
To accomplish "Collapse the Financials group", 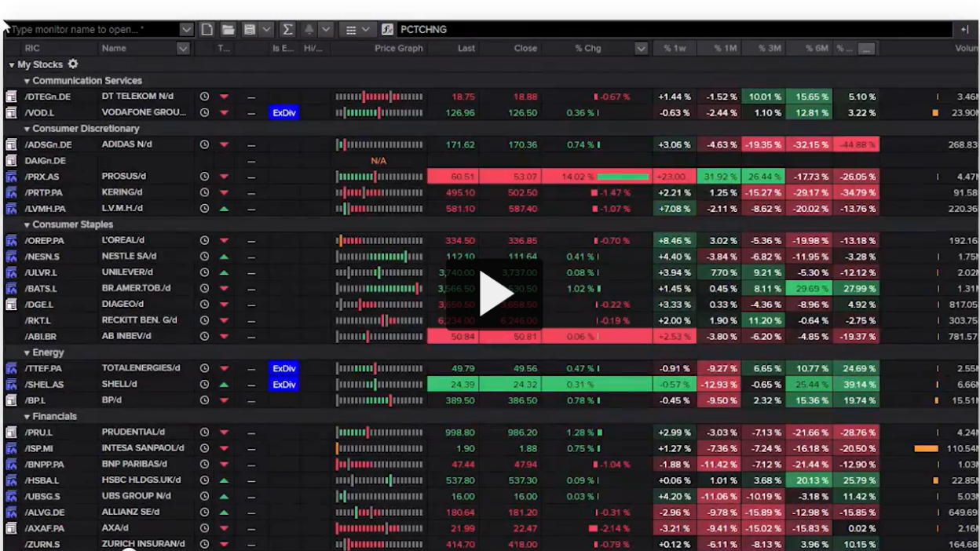I will click(x=27, y=417).
